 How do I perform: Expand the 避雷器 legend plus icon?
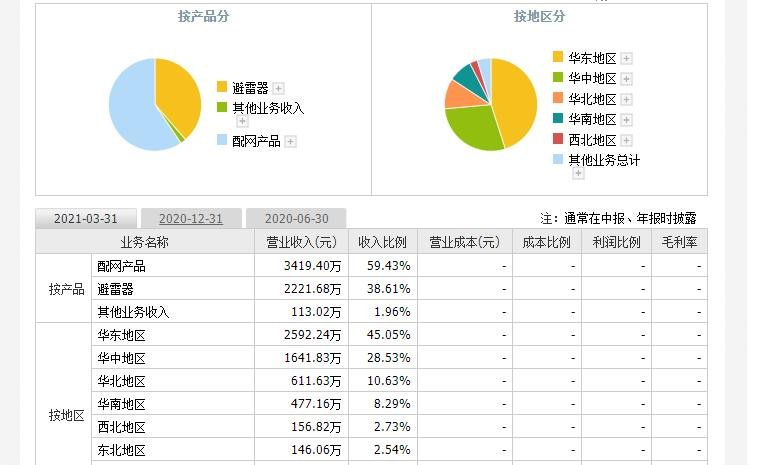(279, 88)
